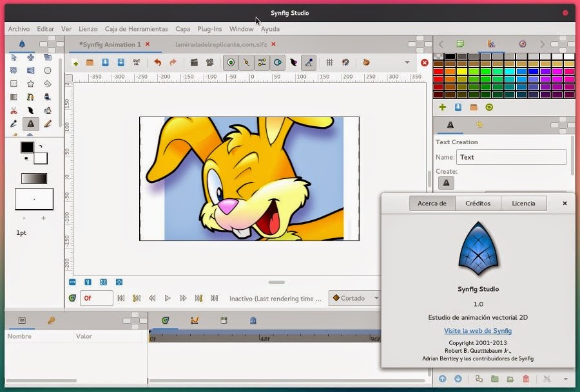Click the current frame 0f field
The image size is (580, 392).
click(96, 298)
